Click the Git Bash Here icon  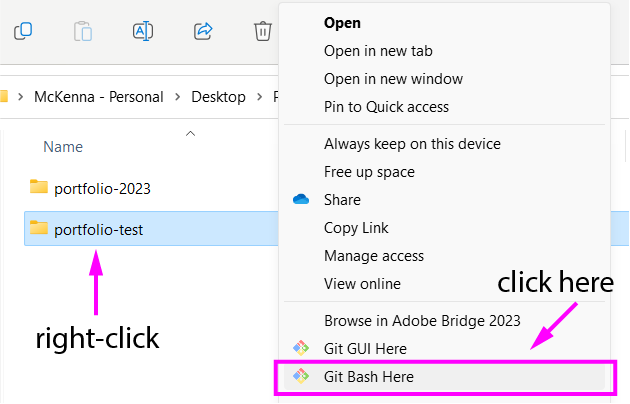pos(301,377)
